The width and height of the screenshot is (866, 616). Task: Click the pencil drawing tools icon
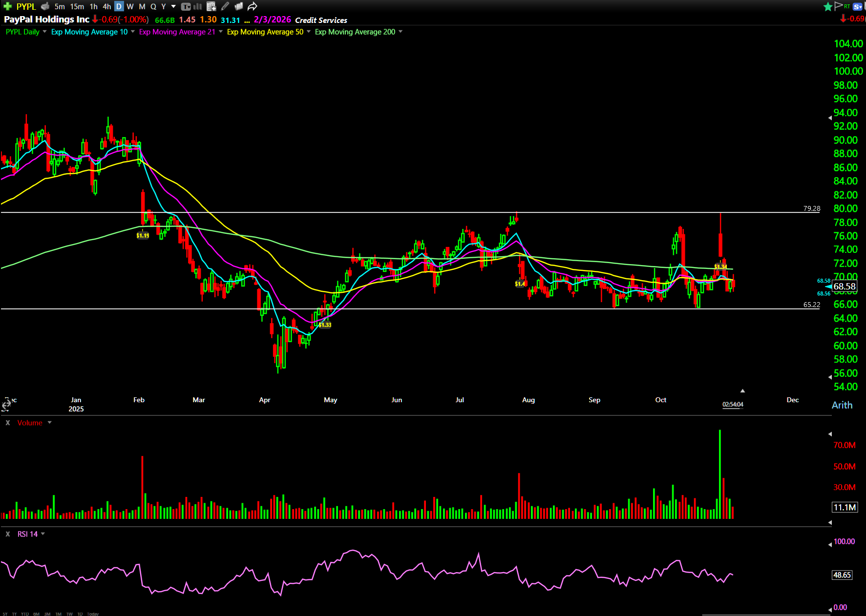tap(225, 6)
